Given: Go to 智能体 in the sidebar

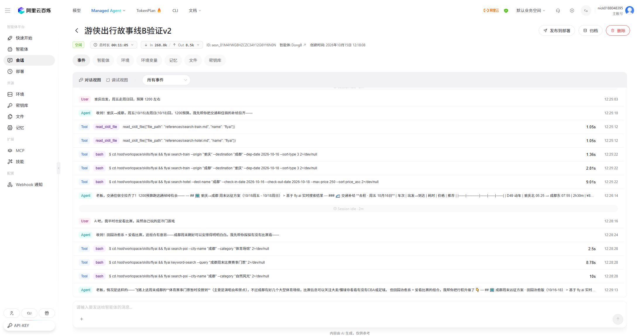Looking at the screenshot, I should click(x=29, y=49).
